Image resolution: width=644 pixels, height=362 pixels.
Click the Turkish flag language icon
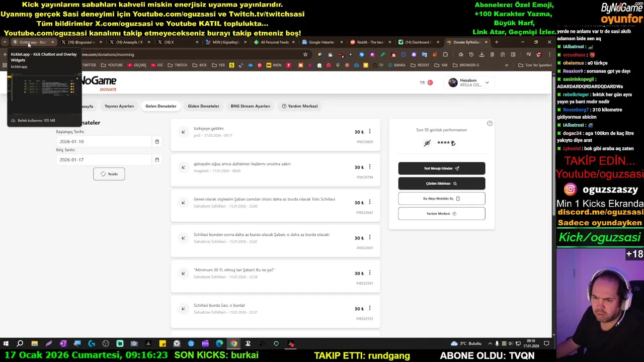click(x=430, y=82)
